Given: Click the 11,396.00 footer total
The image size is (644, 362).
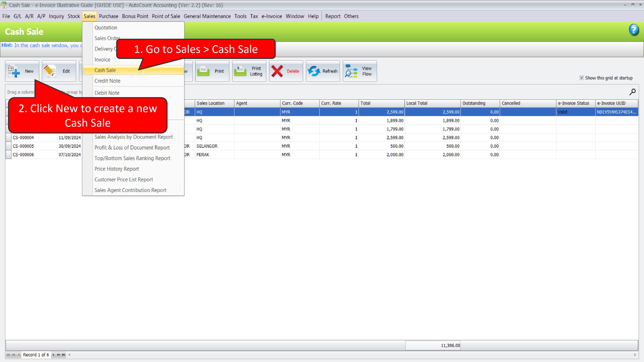Looking at the screenshot, I should [433, 345].
